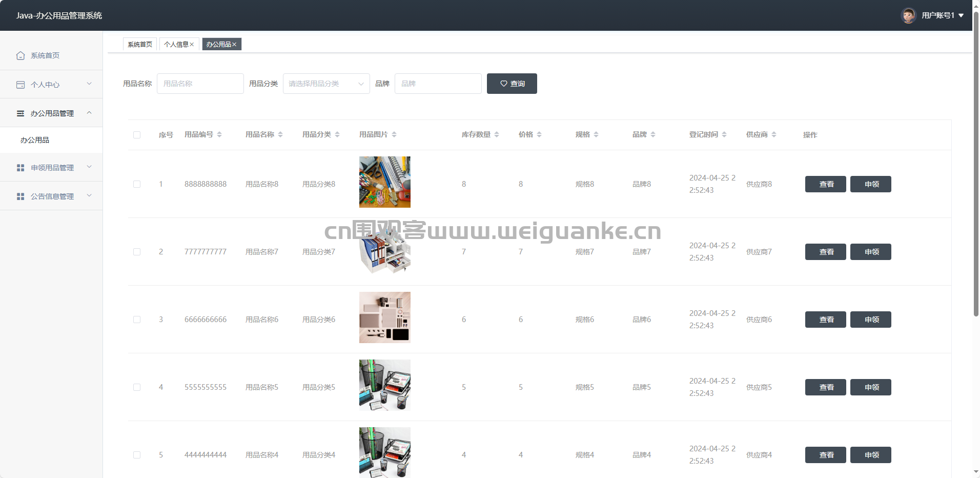The height and width of the screenshot is (478, 980).
Task: Toggle the select-all checkbox in table header
Action: point(137,135)
